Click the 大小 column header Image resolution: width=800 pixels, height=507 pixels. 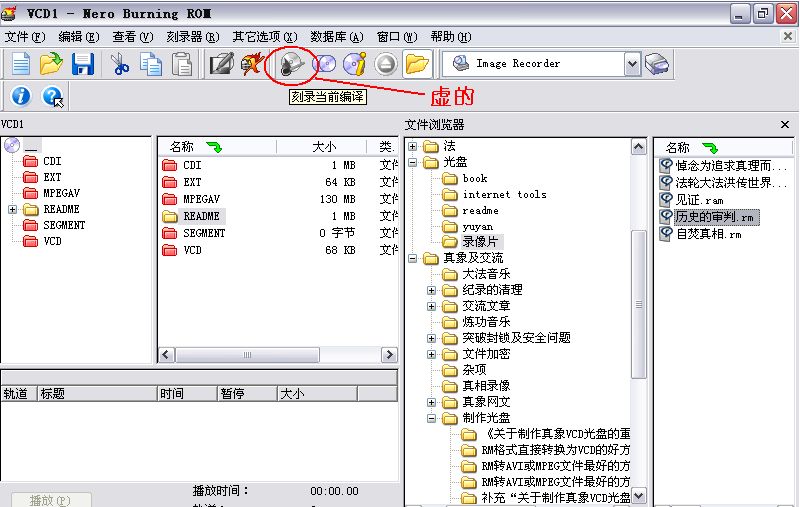[324, 147]
